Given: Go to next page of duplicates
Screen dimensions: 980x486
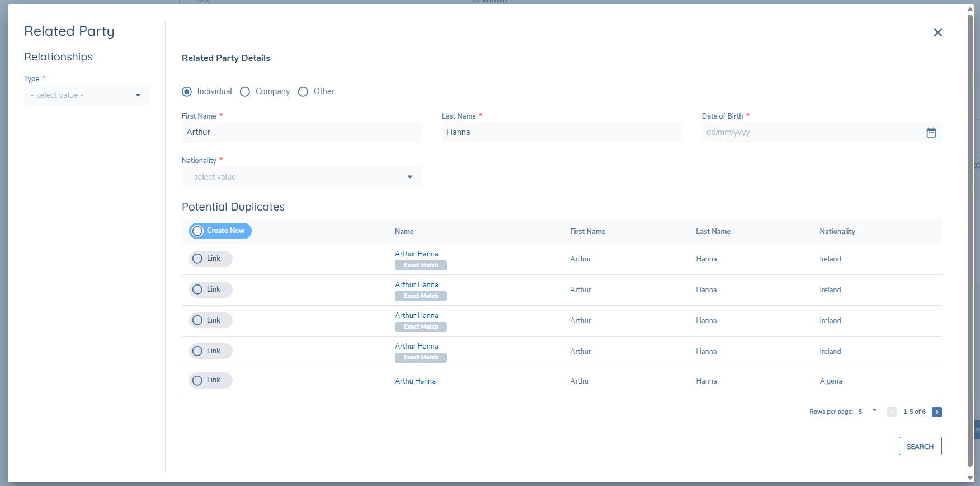Looking at the screenshot, I should (936, 412).
